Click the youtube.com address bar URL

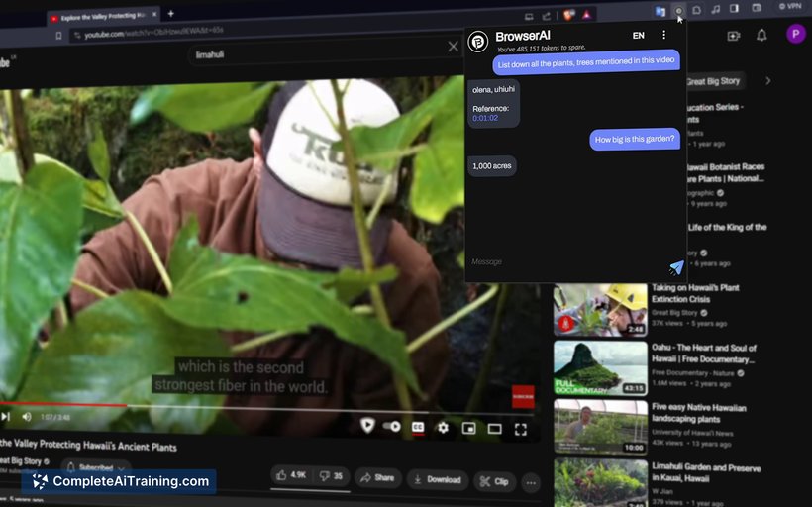click(x=153, y=32)
